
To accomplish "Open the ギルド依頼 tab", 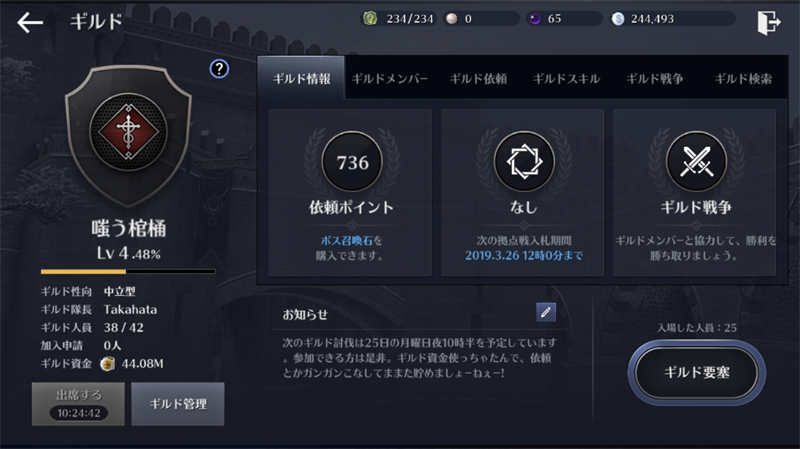I will [x=478, y=79].
